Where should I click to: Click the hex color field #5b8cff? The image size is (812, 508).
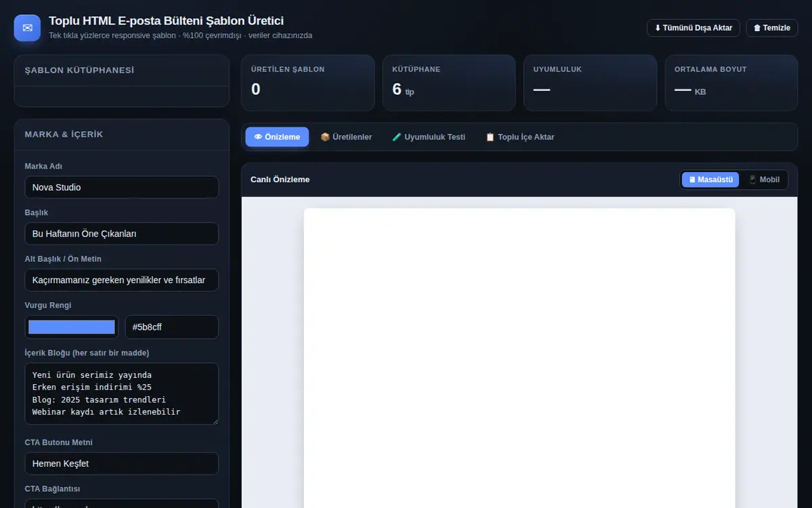(x=172, y=327)
